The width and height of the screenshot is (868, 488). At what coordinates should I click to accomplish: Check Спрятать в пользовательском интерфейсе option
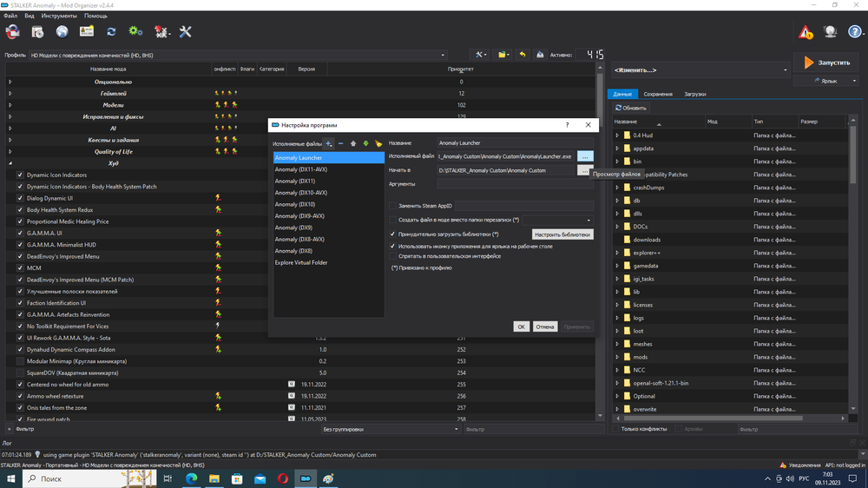[x=392, y=256]
